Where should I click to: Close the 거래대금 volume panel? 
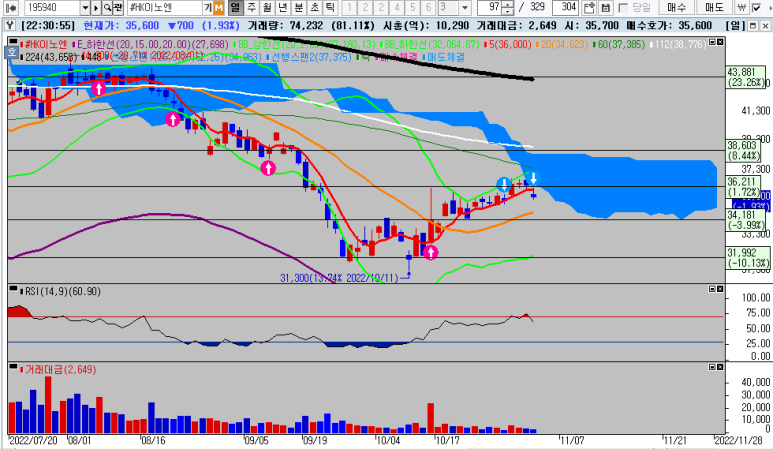pyautogui.click(x=720, y=367)
